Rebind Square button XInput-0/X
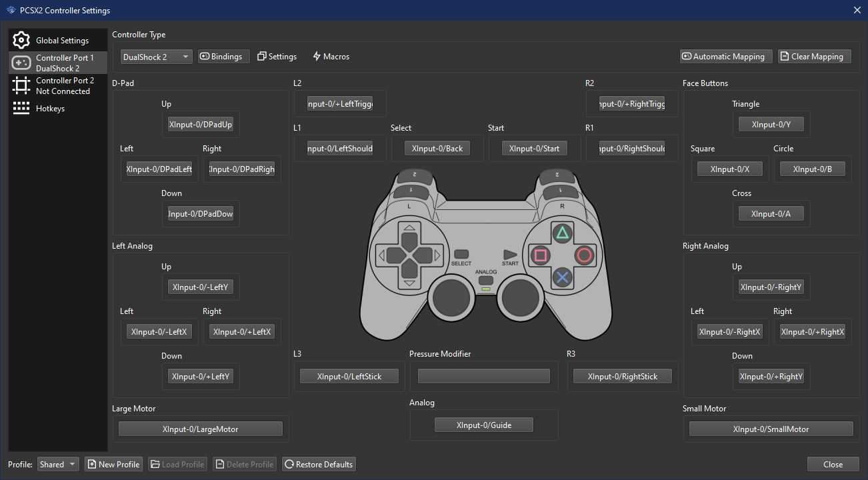Viewport: 868px width, 480px height. (730, 169)
